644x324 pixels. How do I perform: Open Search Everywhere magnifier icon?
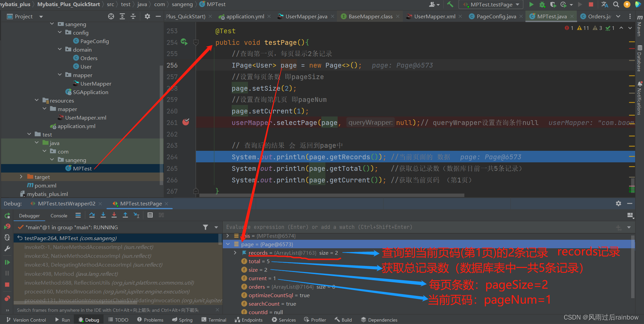click(x=616, y=4)
